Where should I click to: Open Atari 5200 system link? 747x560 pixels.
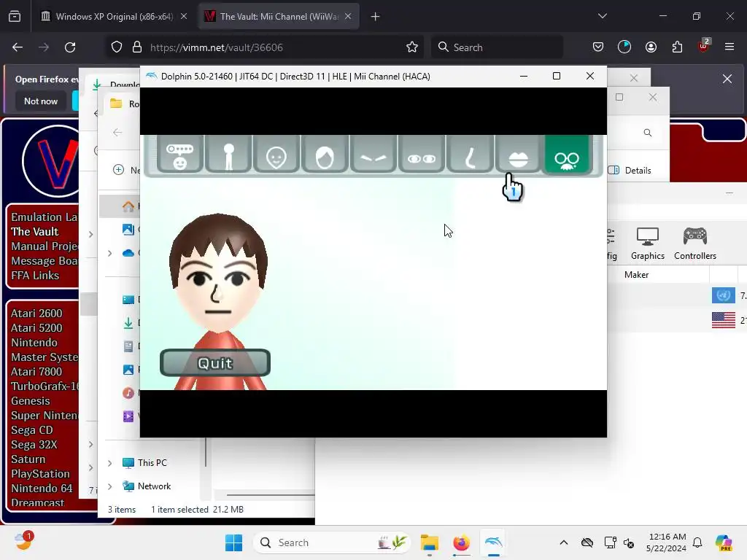[36, 328]
